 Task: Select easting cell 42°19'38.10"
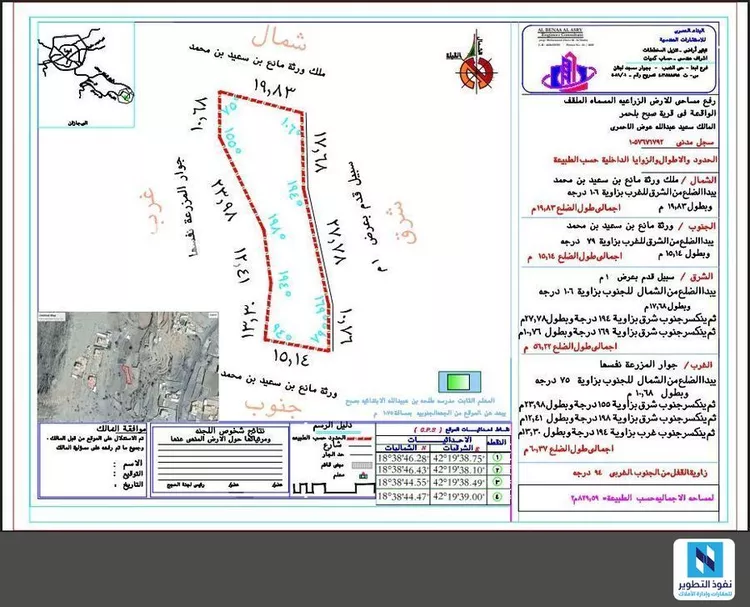click(459, 470)
